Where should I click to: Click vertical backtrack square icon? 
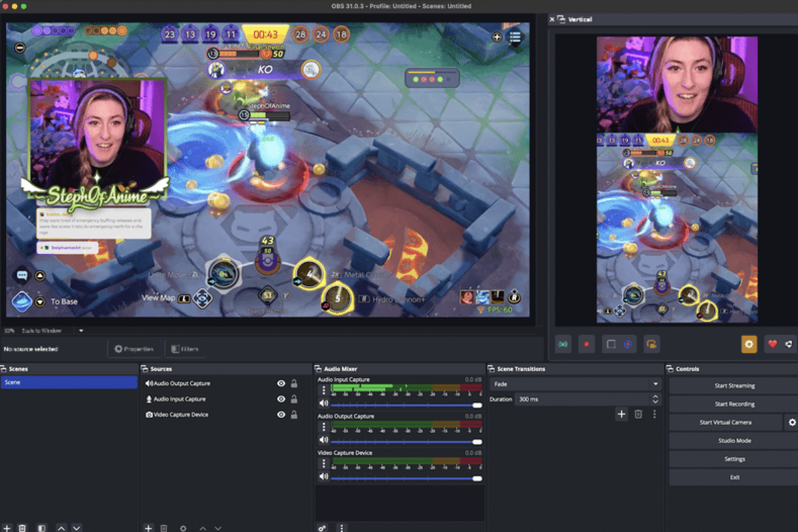pos(610,344)
